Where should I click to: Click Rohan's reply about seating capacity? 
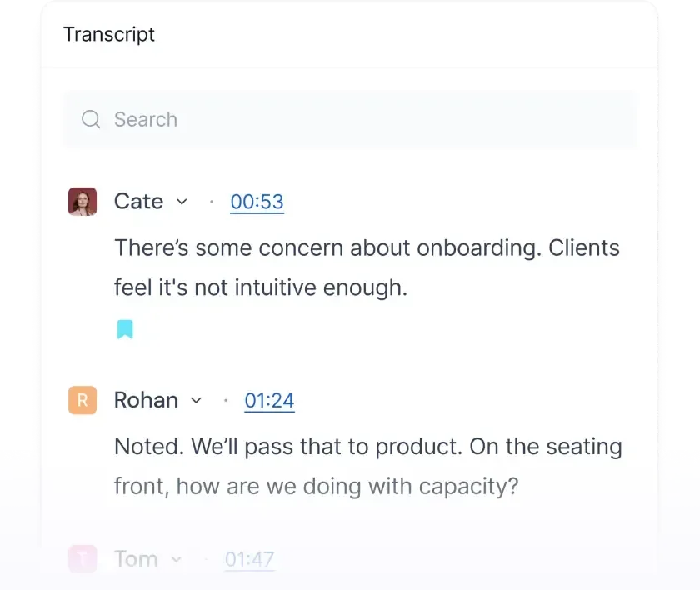point(367,466)
